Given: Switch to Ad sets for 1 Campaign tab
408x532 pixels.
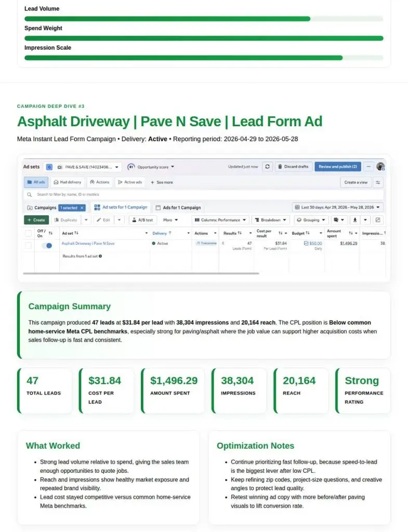Looking at the screenshot, I should (x=121, y=207).
